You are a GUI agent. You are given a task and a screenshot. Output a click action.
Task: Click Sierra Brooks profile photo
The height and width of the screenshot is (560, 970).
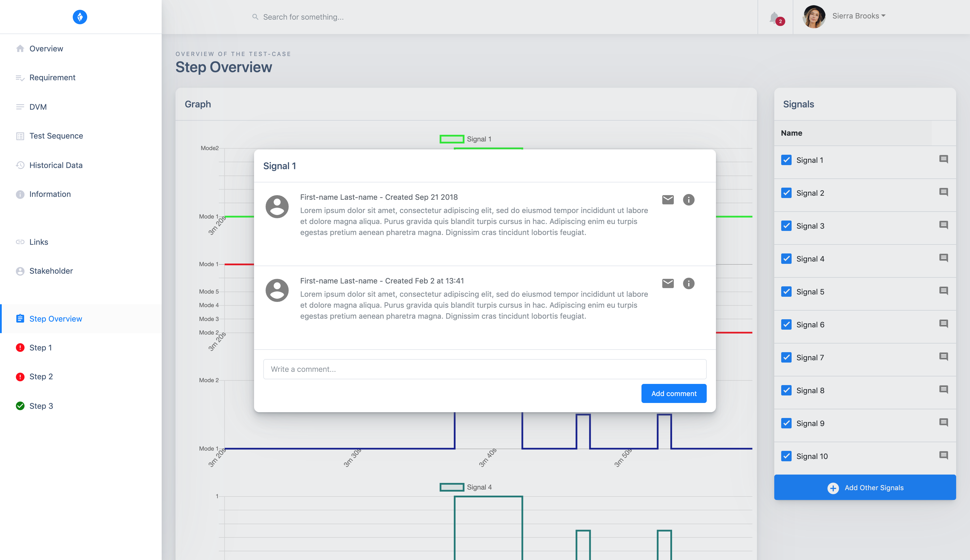[x=814, y=16]
